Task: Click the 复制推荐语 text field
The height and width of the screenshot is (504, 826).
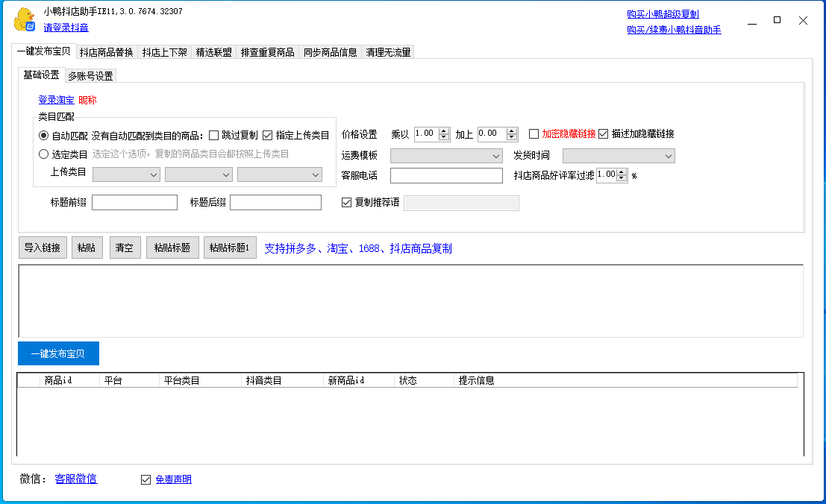Action: (461, 203)
